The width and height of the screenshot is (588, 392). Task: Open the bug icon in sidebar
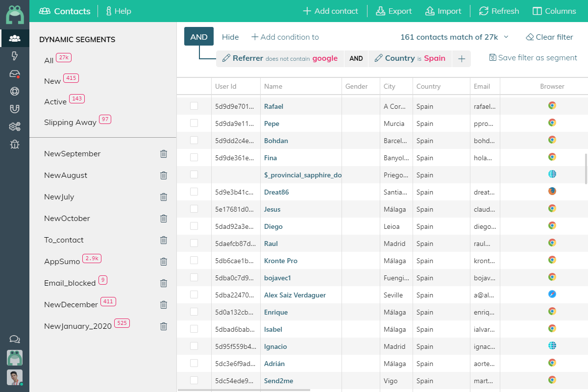point(14,144)
